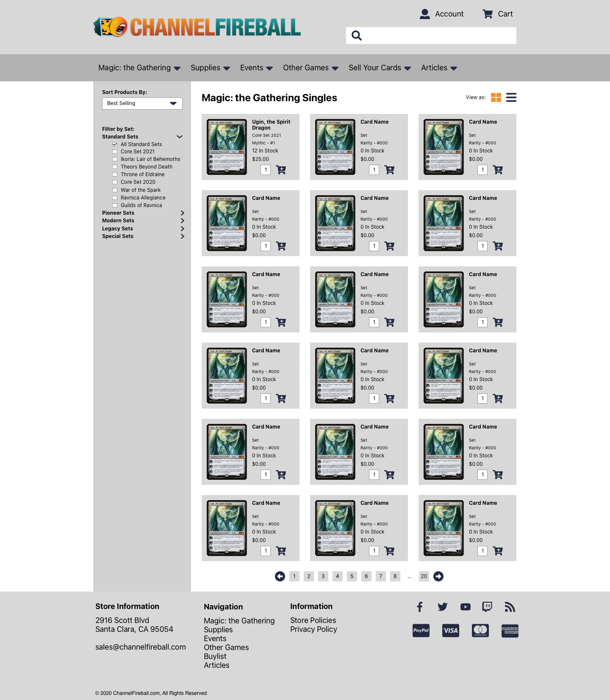Email sales@channelfireball.com
610x700 pixels.
click(x=141, y=647)
